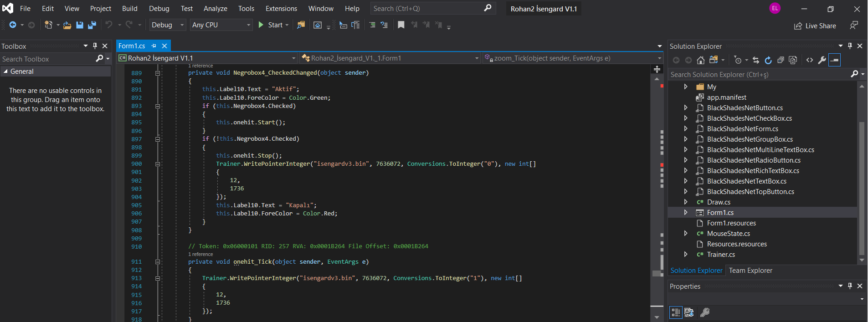
Task: Click the Live Share button
Action: coord(815,26)
